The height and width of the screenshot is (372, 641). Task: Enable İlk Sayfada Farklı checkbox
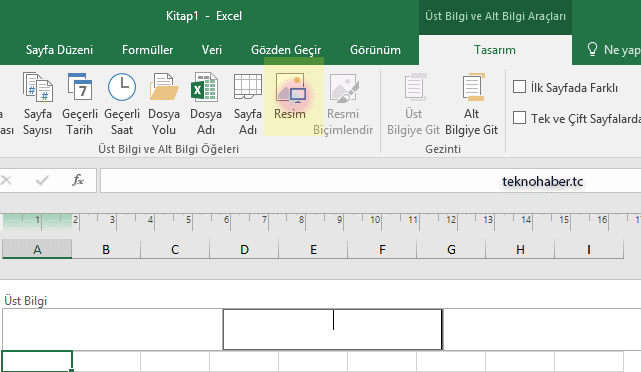[x=519, y=87]
